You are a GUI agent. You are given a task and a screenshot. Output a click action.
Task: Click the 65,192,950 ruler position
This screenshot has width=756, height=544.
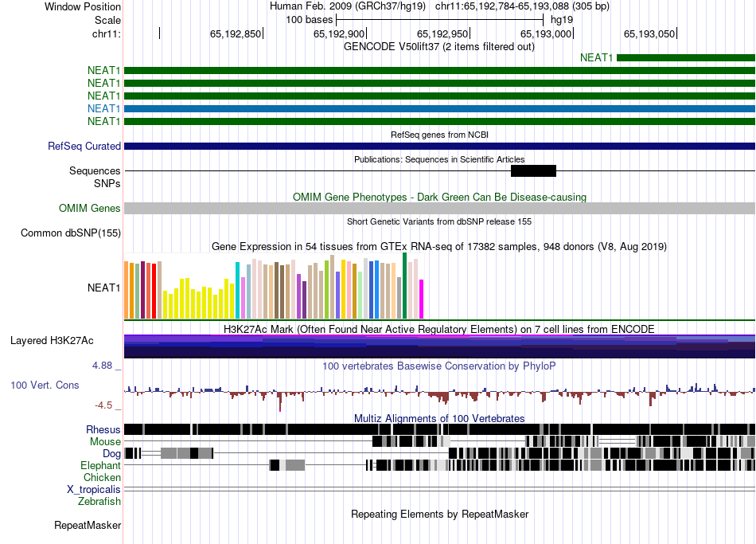pos(442,33)
